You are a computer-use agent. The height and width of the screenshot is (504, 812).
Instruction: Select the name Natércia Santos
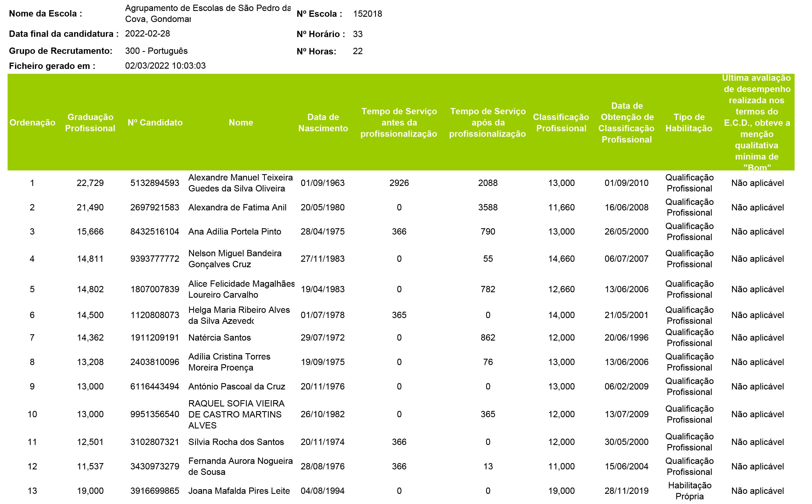[220, 338]
